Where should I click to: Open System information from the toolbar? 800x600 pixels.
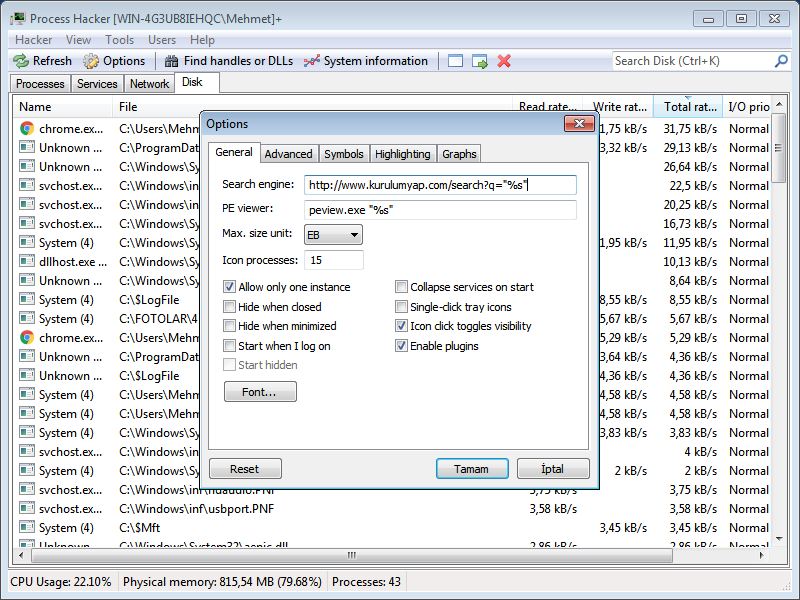pyautogui.click(x=366, y=61)
